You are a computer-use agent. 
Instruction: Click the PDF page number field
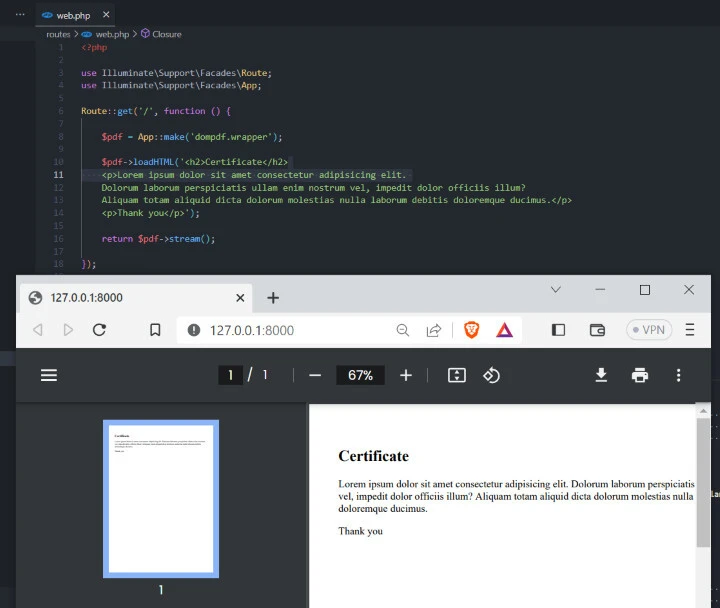pos(230,375)
